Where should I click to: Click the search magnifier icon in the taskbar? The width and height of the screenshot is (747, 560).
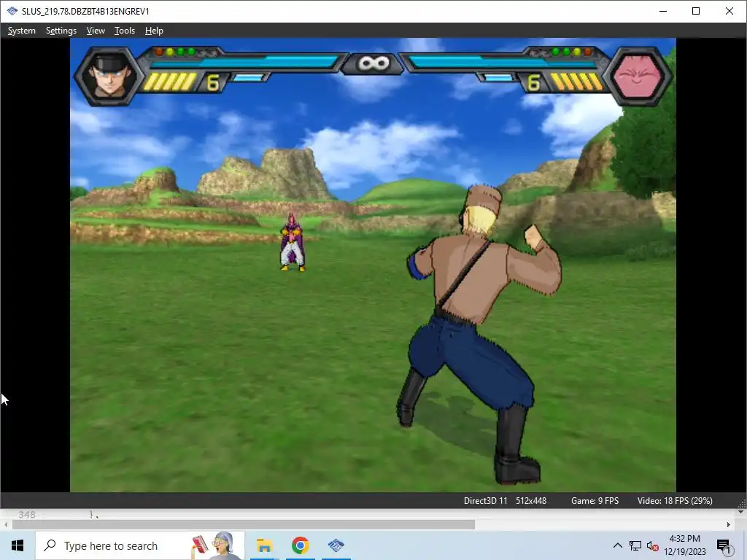50,545
